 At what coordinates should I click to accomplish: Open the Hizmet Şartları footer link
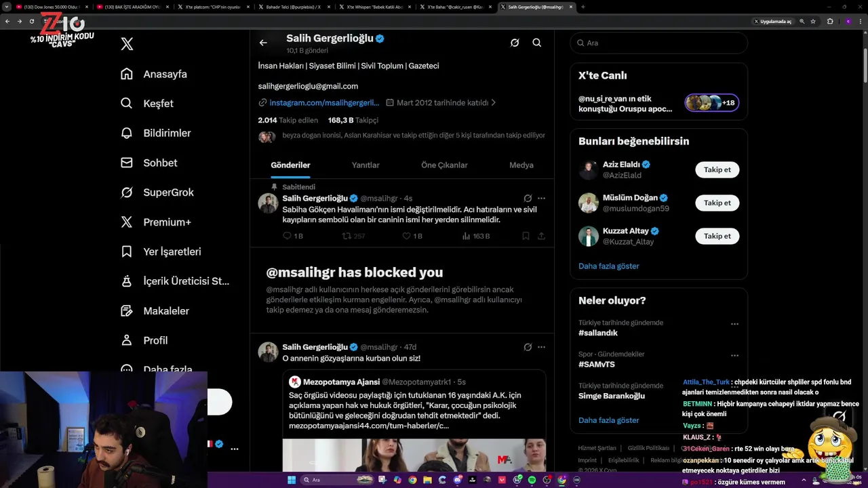[597, 448]
